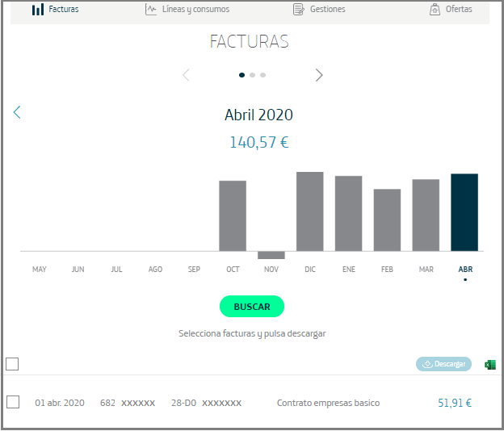Export invoices with the Excel icon
Image resolution: width=504 pixels, height=431 pixels.
click(489, 365)
